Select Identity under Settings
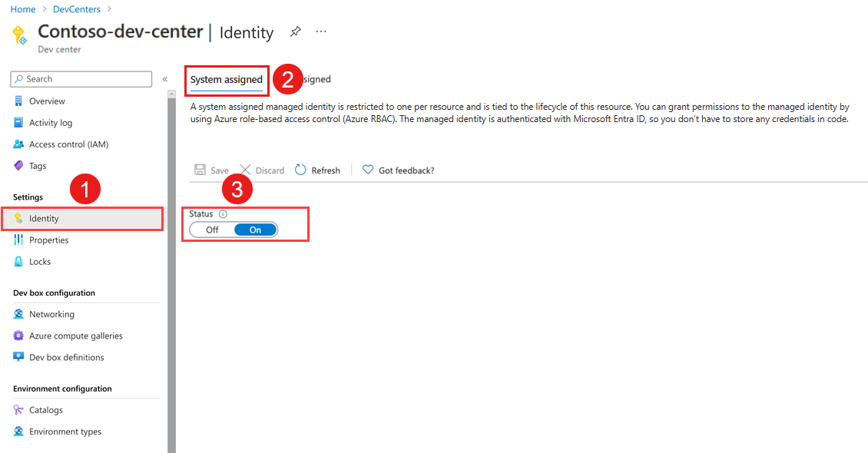The image size is (868, 453). 82,219
